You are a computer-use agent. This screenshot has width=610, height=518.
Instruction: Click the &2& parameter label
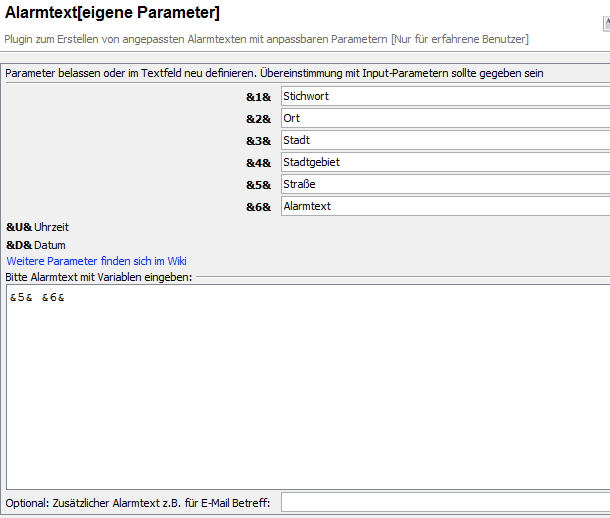tap(258, 119)
